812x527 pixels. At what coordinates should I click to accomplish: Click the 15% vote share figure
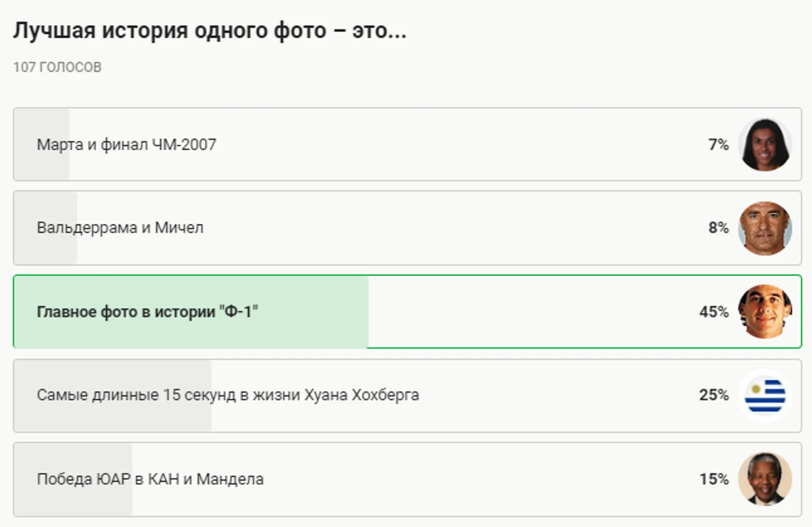pos(714,479)
